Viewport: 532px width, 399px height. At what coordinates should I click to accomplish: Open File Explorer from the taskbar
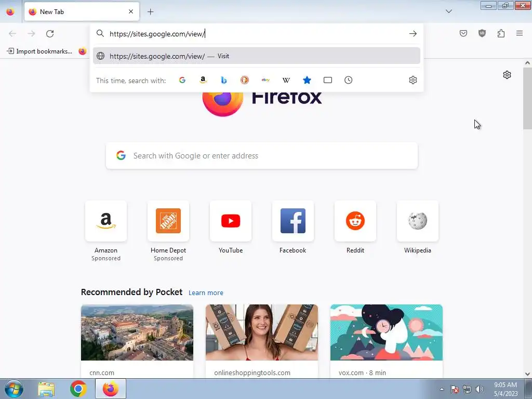(x=46, y=389)
